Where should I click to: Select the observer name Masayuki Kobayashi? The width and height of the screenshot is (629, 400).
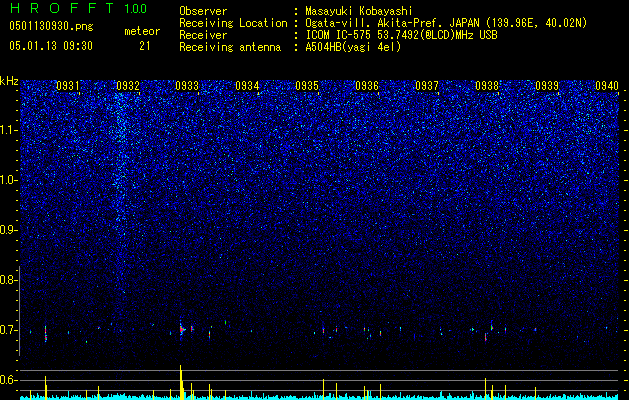(359, 11)
